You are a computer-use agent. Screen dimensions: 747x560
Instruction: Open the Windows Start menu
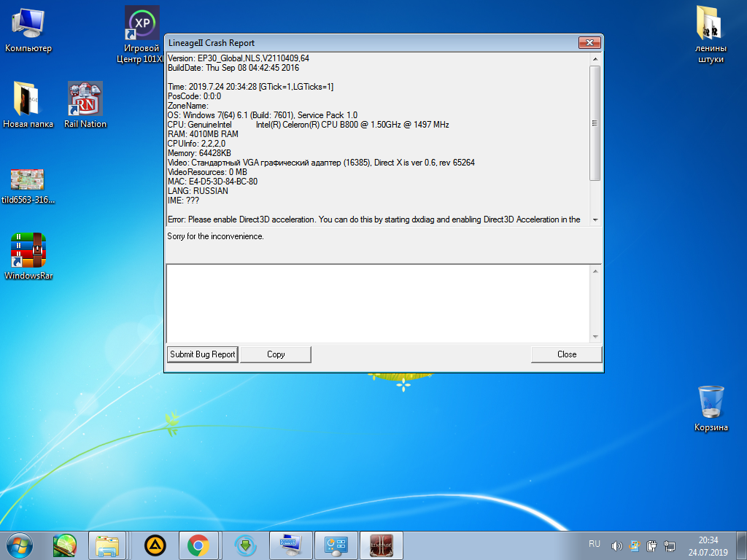(20, 545)
